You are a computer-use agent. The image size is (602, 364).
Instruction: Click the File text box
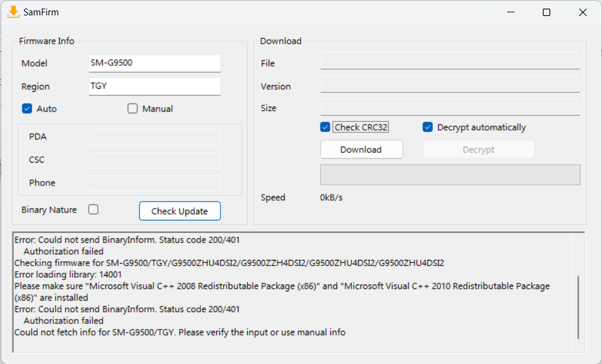pyautogui.click(x=450, y=60)
